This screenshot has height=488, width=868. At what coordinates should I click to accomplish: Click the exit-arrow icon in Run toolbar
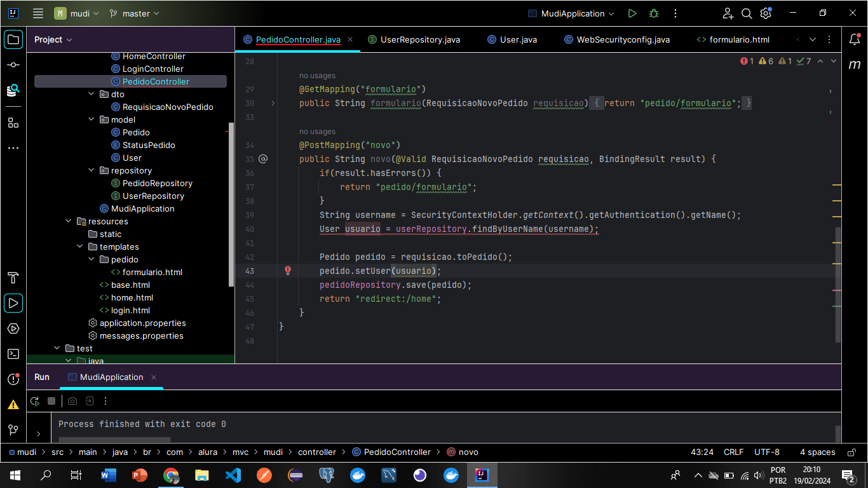click(x=90, y=401)
